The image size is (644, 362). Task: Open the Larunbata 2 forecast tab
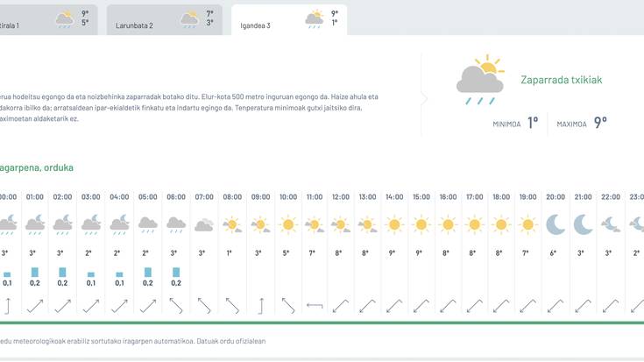[165, 20]
